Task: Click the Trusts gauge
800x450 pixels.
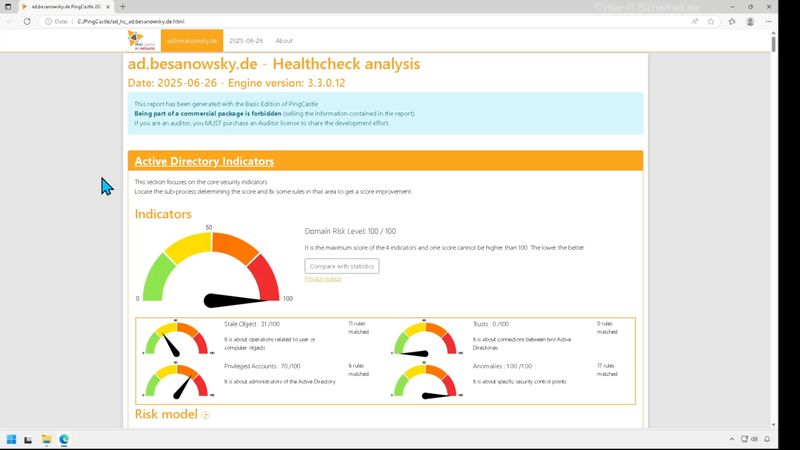Action: tap(425, 338)
